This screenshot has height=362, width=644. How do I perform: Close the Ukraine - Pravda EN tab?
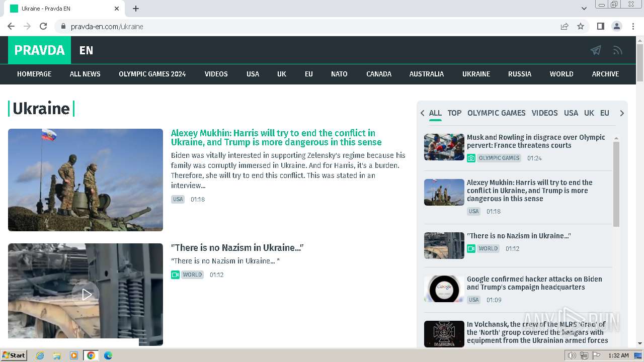pos(117,9)
